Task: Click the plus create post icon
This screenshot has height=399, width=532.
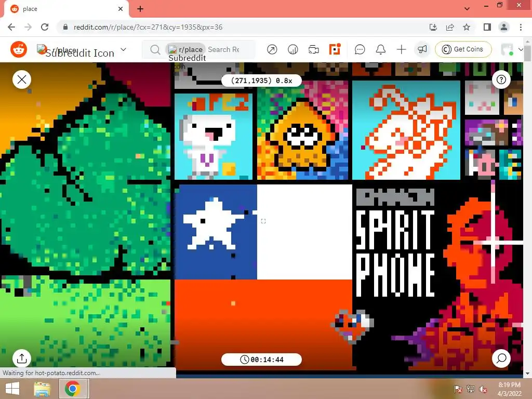Action: pyautogui.click(x=402, y=49)
